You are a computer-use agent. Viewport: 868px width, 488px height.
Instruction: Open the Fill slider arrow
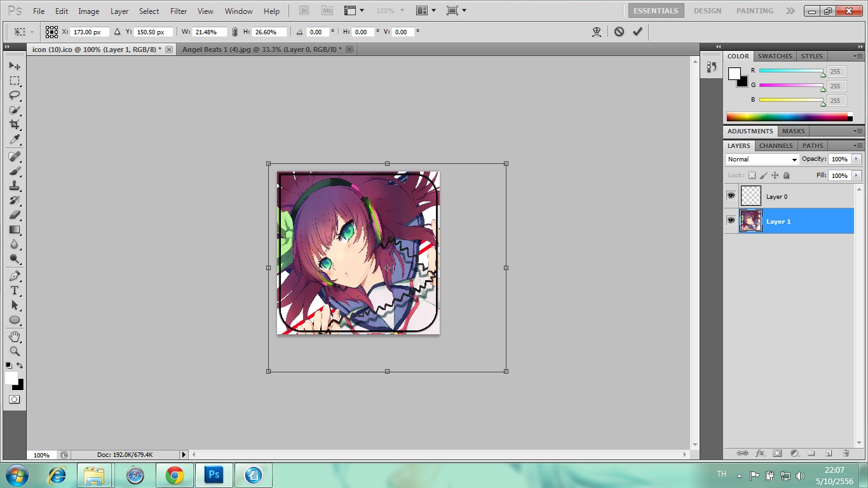pos(857,175)
